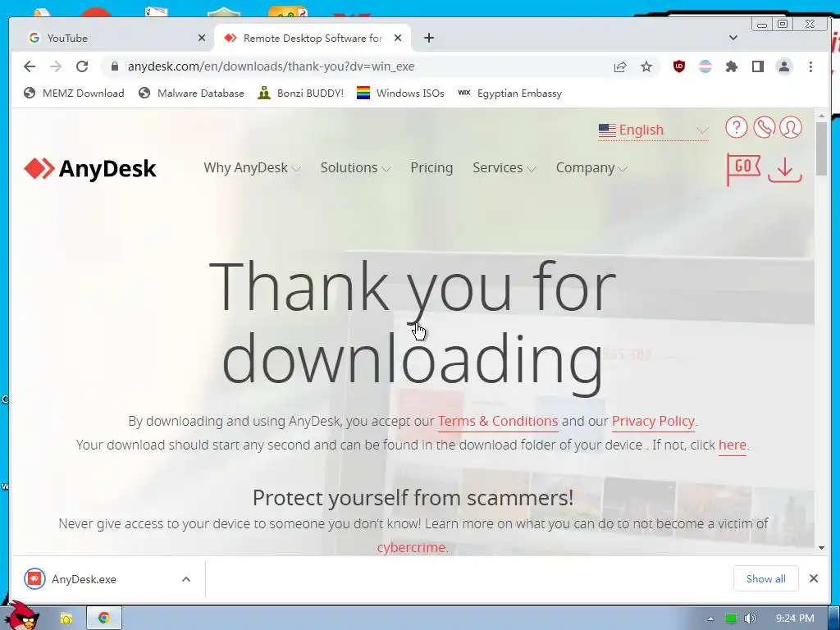Open the Extensions puzzle icon

coord(731,66)
